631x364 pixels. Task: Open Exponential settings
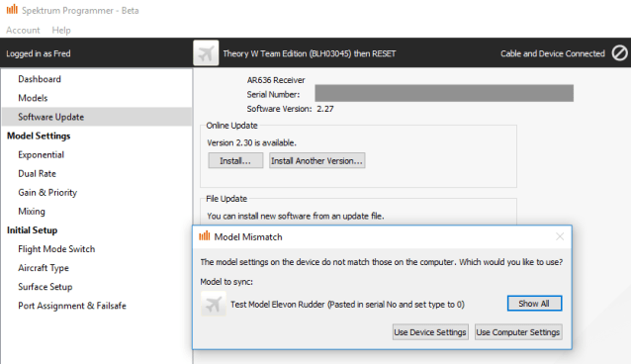(x=97, y=155)
